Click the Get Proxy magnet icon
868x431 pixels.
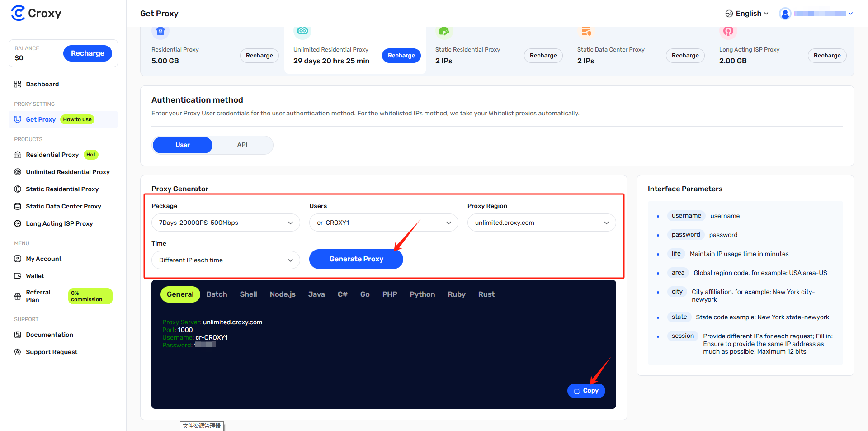click(x=18, y=119)
